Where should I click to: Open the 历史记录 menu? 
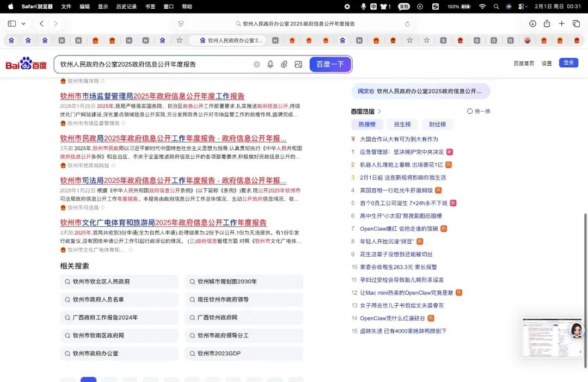click(x=126, y=7)
